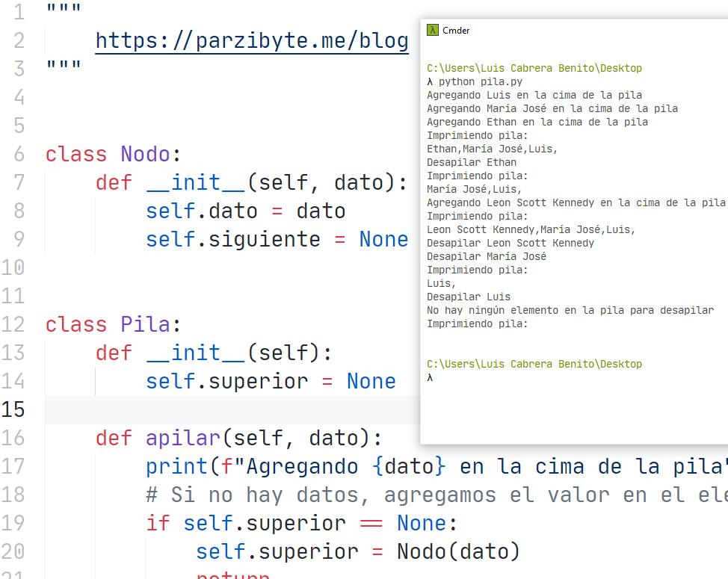Click the Cmder lambda icon in title bar
The height and width of the screenshot is (579, 728).
pyautogui.click(x=432, y=30)
